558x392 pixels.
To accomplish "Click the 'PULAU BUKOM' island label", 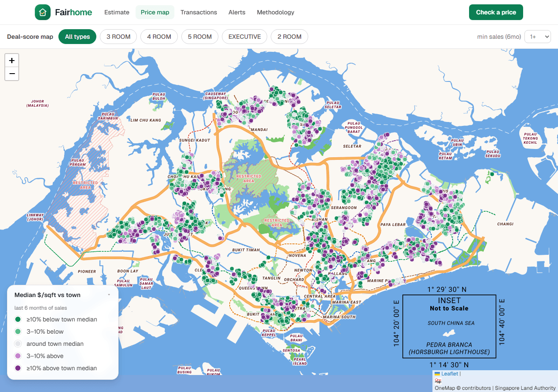I will (x=213, y=372).
